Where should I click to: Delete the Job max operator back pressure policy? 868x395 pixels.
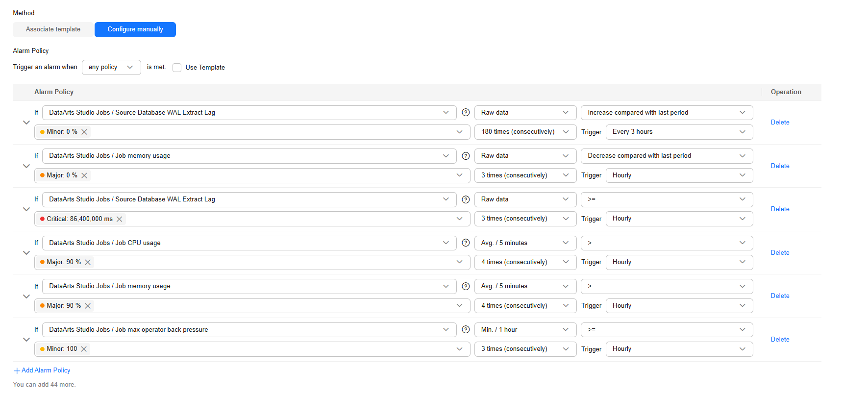[x=780, y=339]
